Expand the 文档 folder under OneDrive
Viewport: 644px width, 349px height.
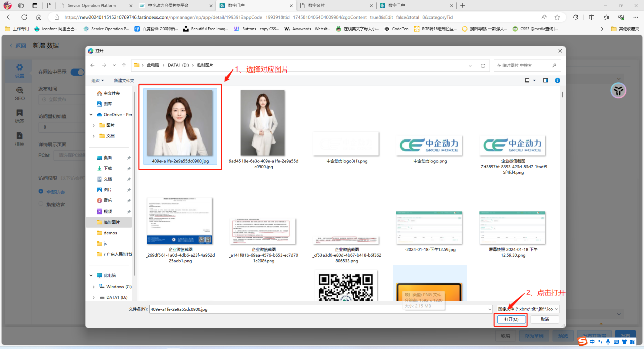pos(94,136)
